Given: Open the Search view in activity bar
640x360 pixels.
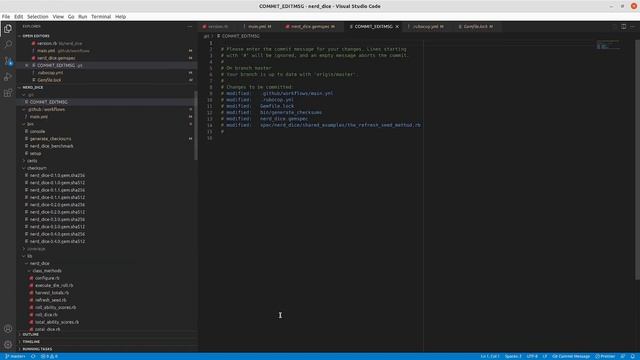Looking at the screenshot, I should click(x=8, y=44).
